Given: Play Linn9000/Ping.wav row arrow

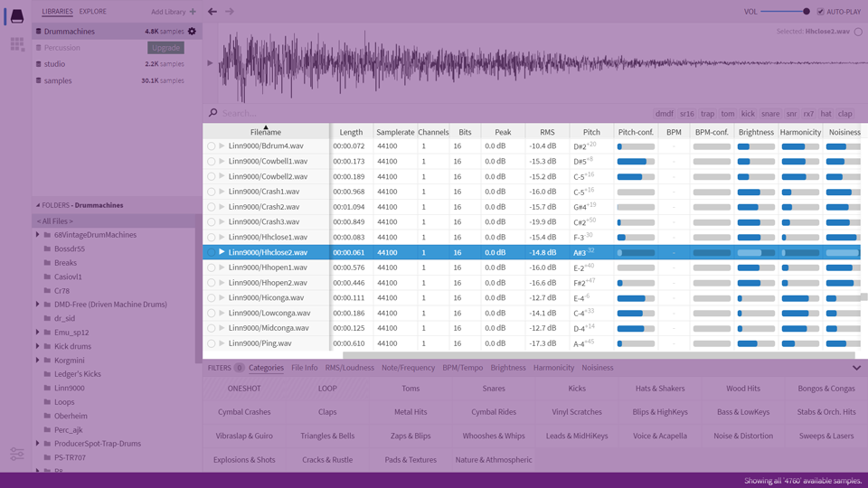Looking at the screenshot, I should coord(222,343).
